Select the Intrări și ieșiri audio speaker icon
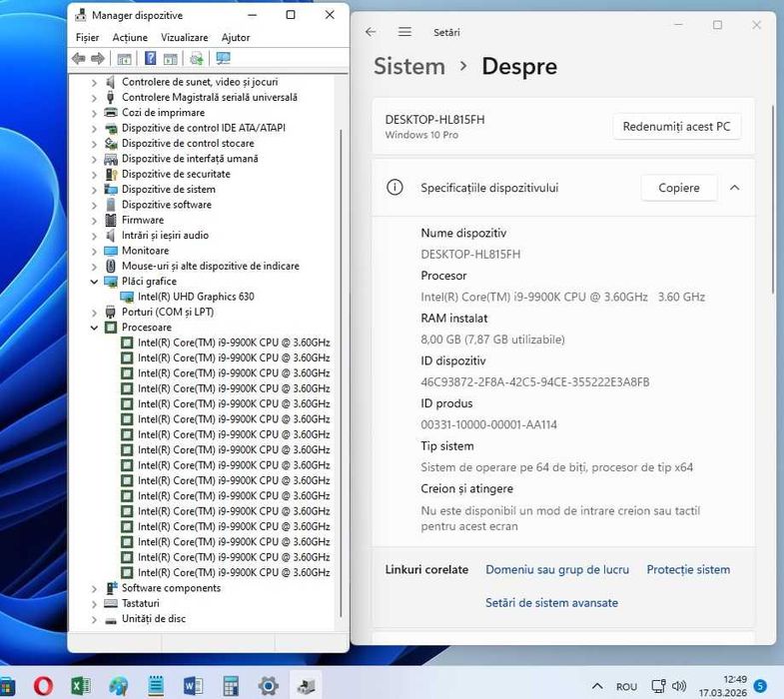 [x=111, y=236]
